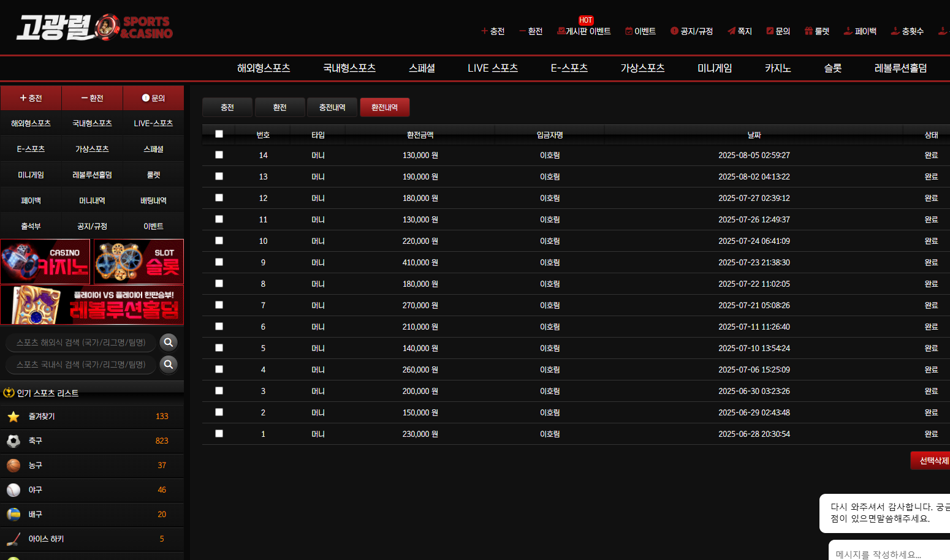Select the basketball 농구 icon
Viewport: 950px width, 560px height.
[13, 465]
